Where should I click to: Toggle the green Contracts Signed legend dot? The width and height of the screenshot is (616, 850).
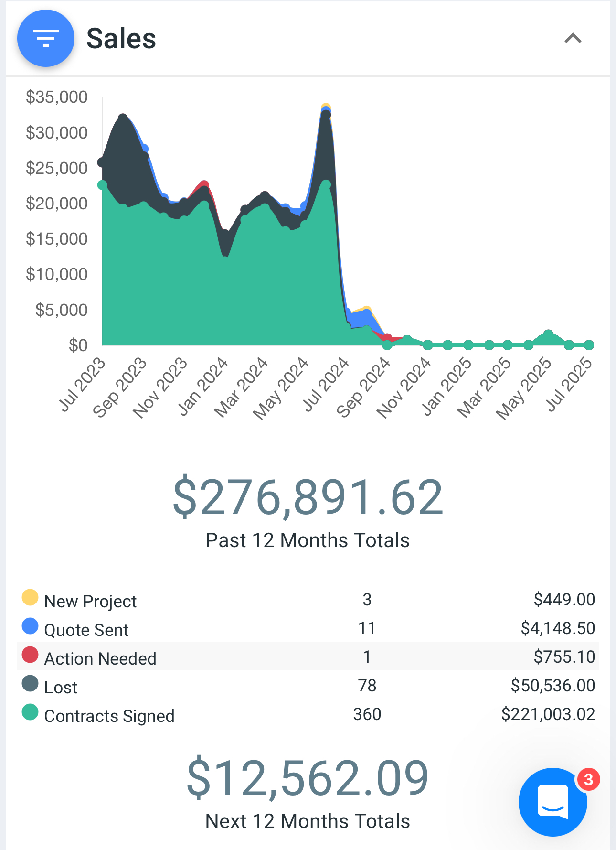30,712
